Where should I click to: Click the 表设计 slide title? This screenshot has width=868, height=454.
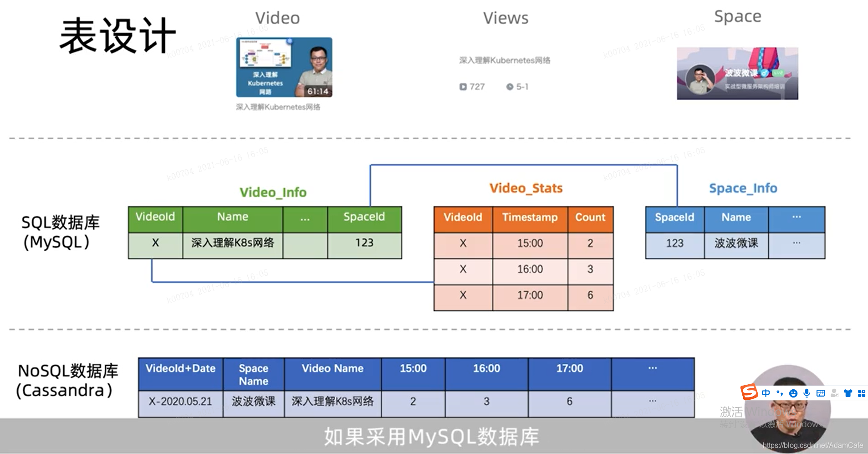(117, 36)
